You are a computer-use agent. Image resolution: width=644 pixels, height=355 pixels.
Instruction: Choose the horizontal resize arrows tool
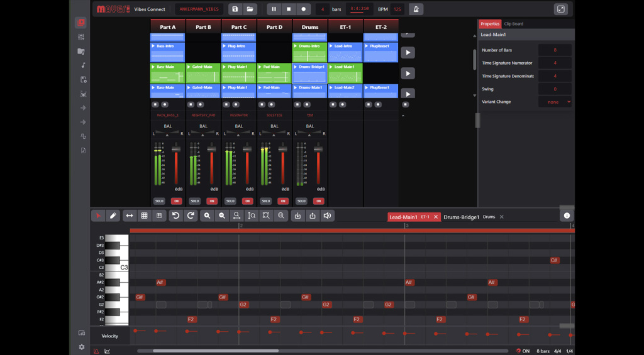(x=130, y=216)
